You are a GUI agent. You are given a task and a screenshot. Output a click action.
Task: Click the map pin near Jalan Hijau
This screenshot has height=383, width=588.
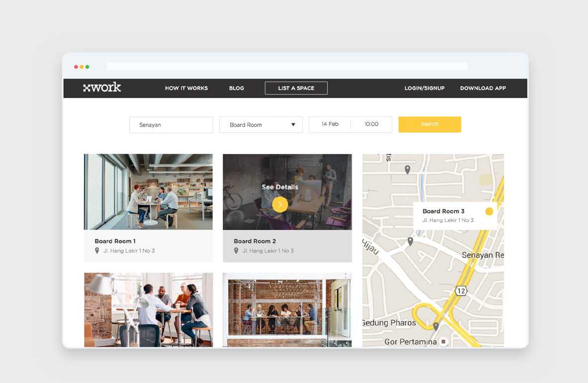pos(410,241)
